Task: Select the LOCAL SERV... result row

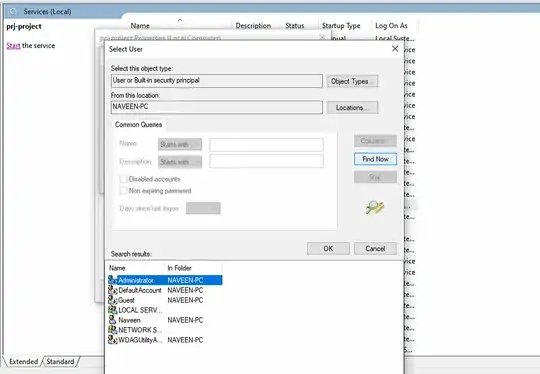Action: tap(165, 310)
